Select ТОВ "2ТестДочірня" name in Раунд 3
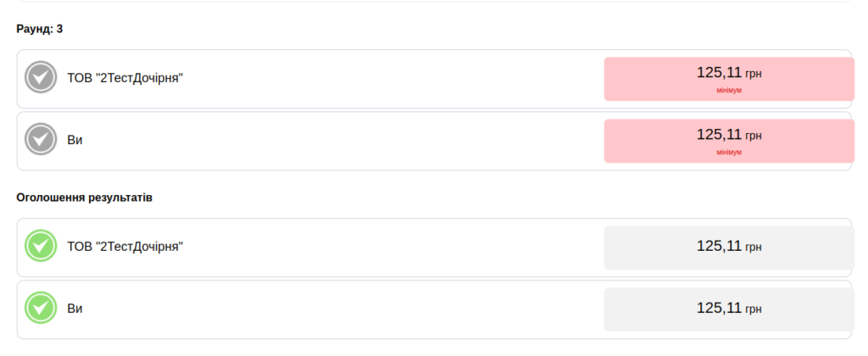This screenshot has height=356, width=868. pyautogui.click(x=125, y=78)
